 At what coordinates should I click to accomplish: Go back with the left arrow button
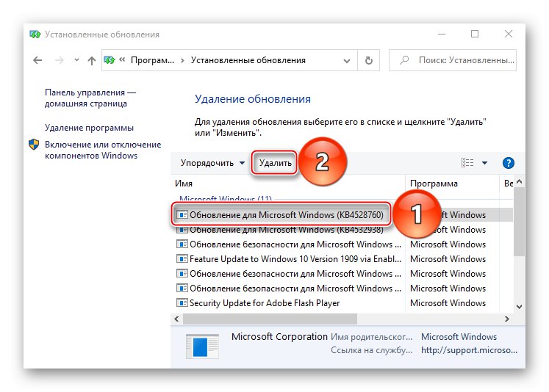coord(37,60)
